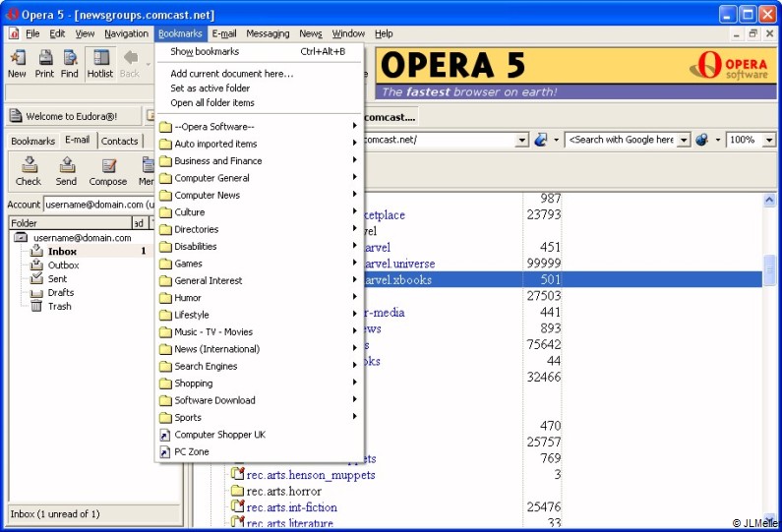Click the Print toolbar icon

[x=44, y=63]
